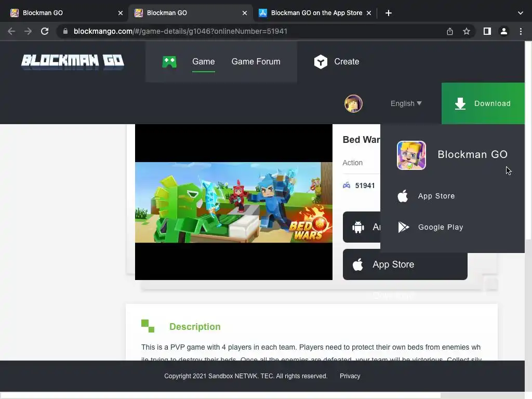Go forward with browser forward arrow
Screen dimensions: 532x399
pos(28,31)
